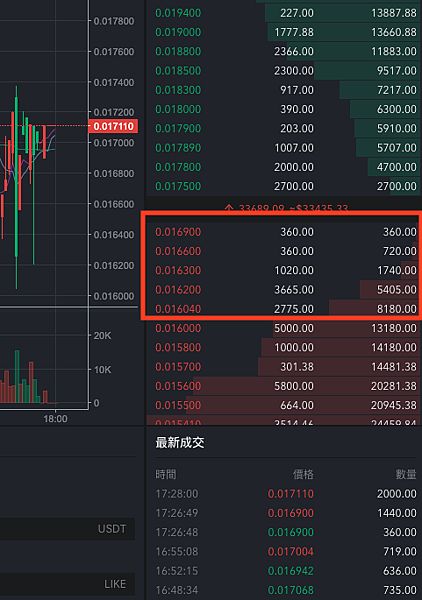Choose the 0.018300 order price
This screenshot has width=422, height=600.
tap(178, 90)
